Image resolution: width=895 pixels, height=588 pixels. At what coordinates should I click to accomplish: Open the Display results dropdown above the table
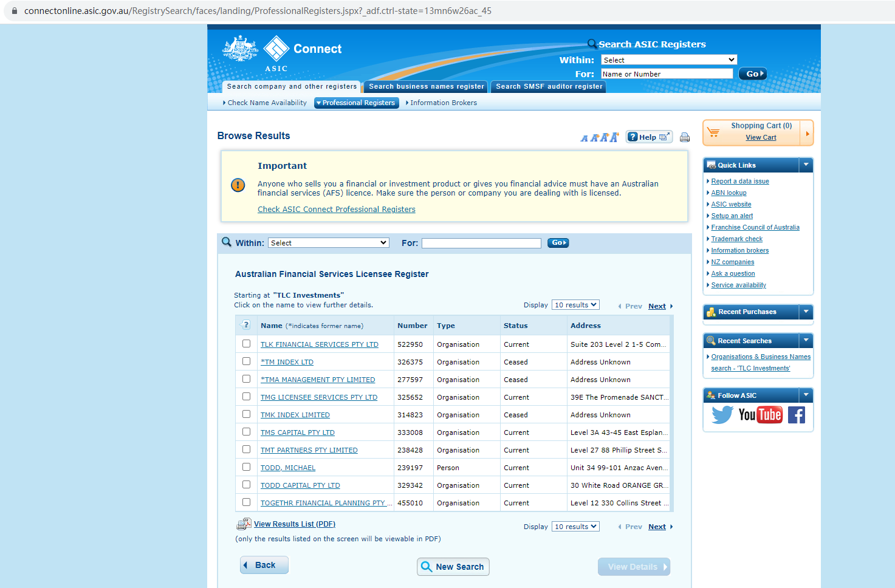tap(576, 305)
